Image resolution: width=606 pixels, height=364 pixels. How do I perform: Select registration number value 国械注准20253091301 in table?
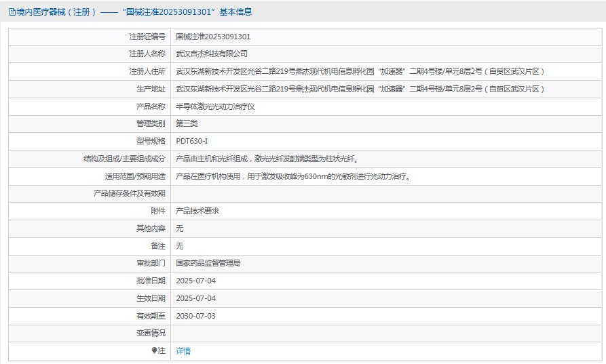[x=213, y=37]
